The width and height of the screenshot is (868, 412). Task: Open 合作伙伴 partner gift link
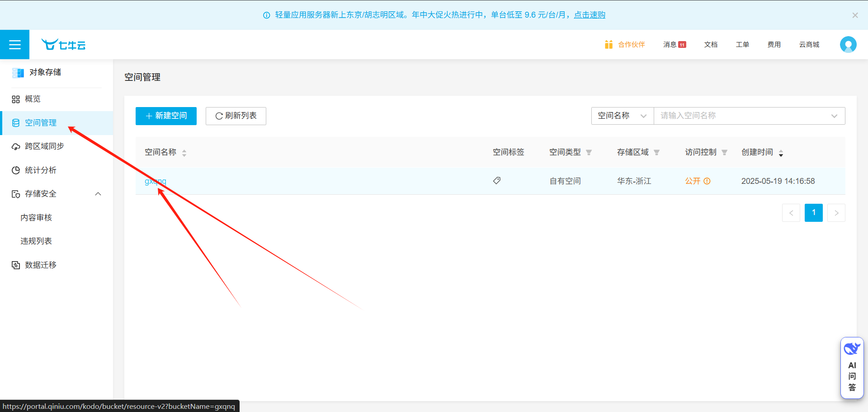click(x=625, y=45)
